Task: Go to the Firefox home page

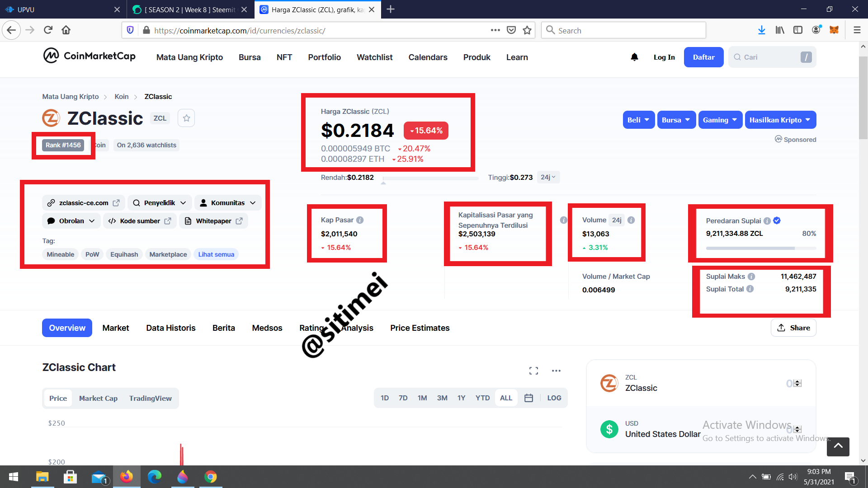Action: click(66, 30)
